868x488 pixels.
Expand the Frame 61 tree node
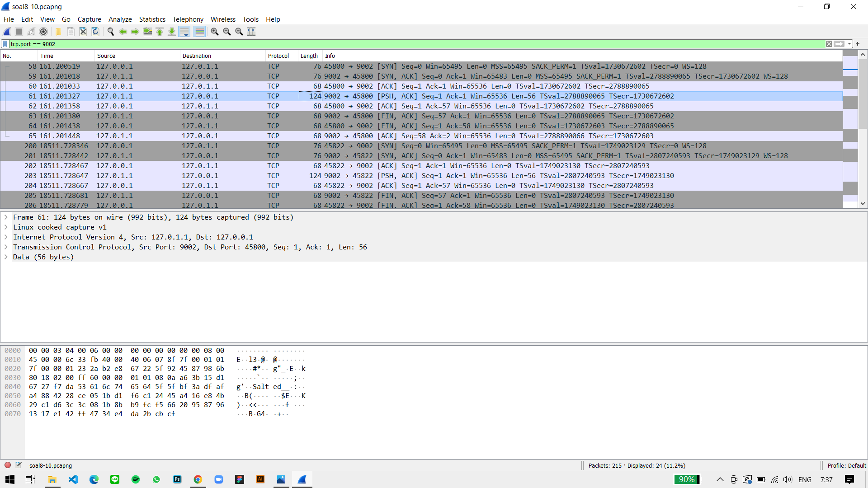coord(6,217)
